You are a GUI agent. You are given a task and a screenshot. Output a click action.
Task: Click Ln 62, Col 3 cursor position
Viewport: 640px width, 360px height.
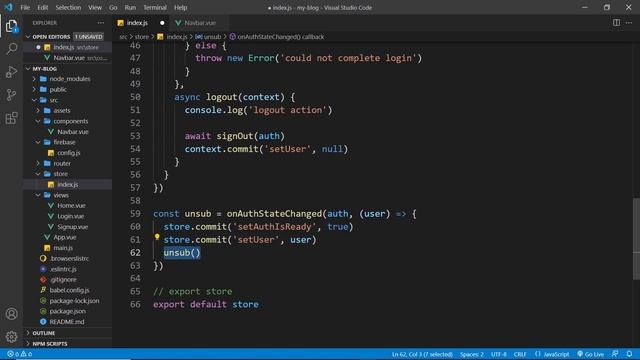[x=422, y=354]
